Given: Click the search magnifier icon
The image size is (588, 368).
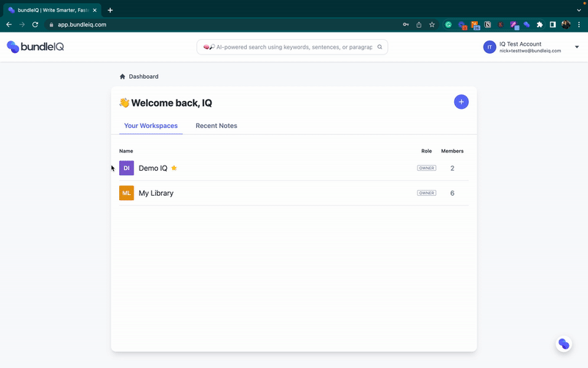Looking at the screenshot, I should click(379, 47).
